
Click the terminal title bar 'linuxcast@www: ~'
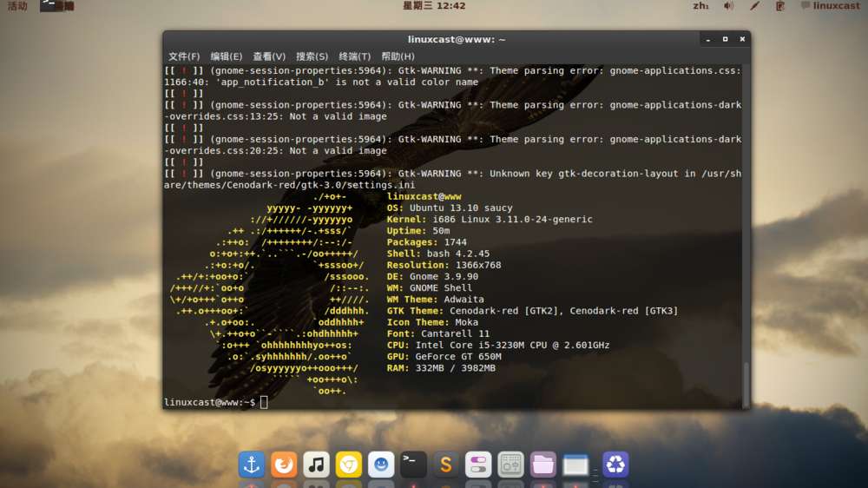click(457, 39)
